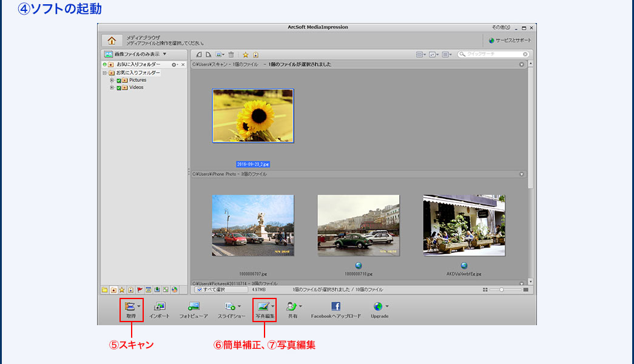
Task: Open the grouping view dropdown in toolbar
Action: click(x=421, y=55)
